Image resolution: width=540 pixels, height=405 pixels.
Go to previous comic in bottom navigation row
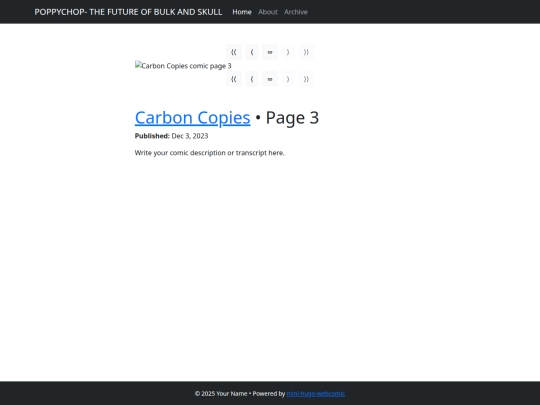pyautogui.click(x=252, y=79)
